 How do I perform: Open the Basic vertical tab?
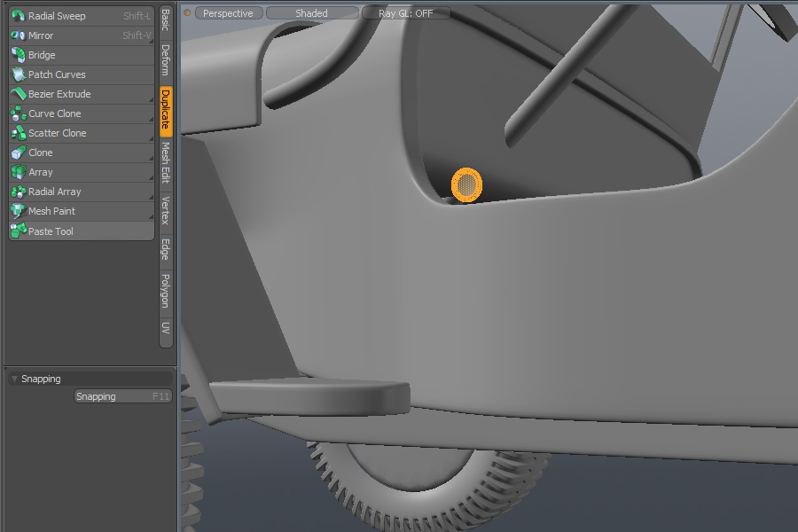click(166, 20)
